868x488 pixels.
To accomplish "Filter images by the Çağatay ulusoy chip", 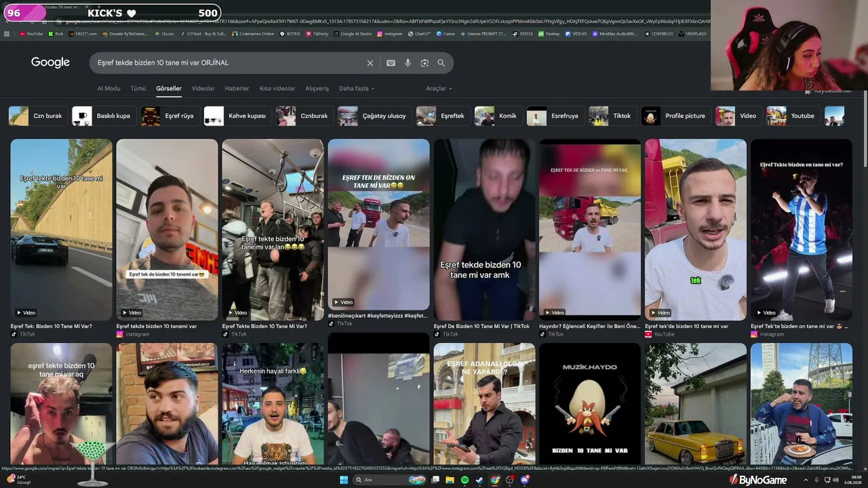I will (374, 116).
